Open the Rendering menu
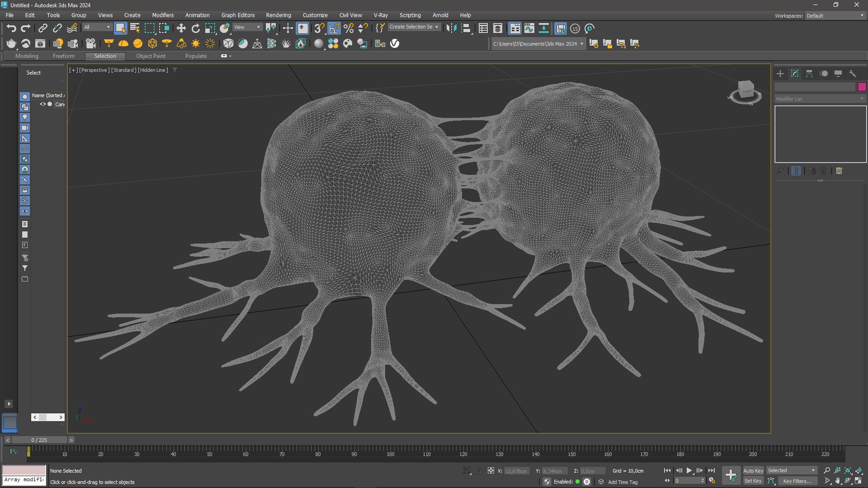 pyautogui.click(x=278, y=15)
